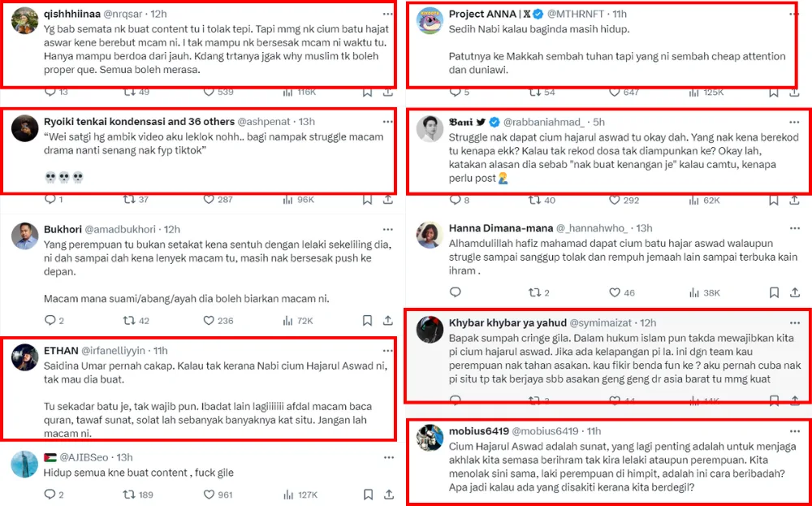
Task: Bookmark Bukhori's tweet
Action: [x=367, y=321]
